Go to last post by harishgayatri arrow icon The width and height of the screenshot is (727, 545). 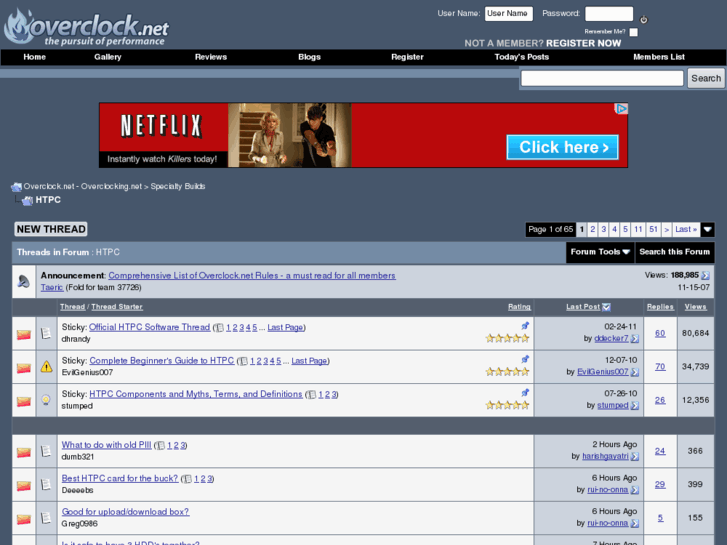point(635,457)
